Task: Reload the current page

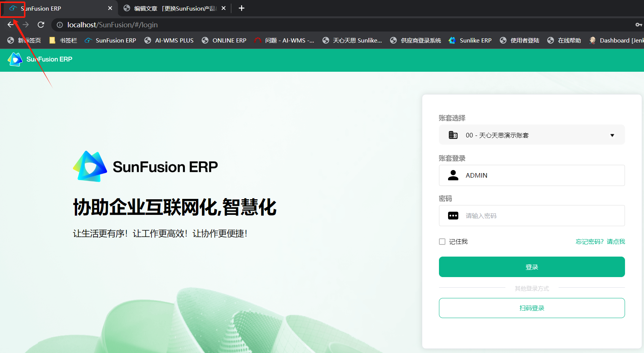Action: click(41, 25)
